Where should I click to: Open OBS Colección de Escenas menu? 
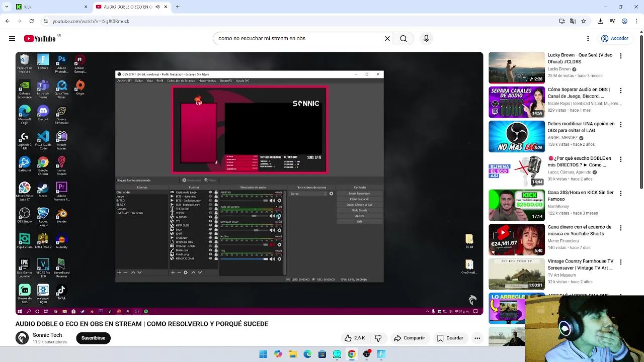[x=181, y=80]
